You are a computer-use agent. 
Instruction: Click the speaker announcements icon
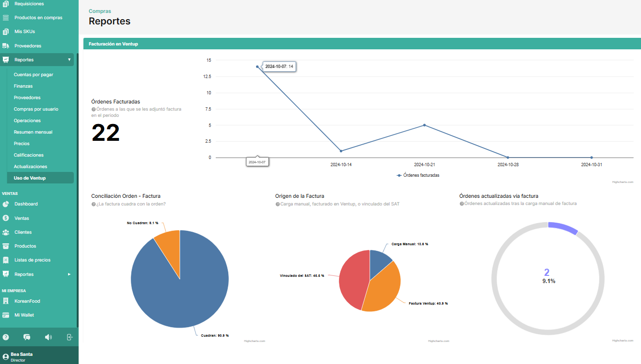pos(48,337)
